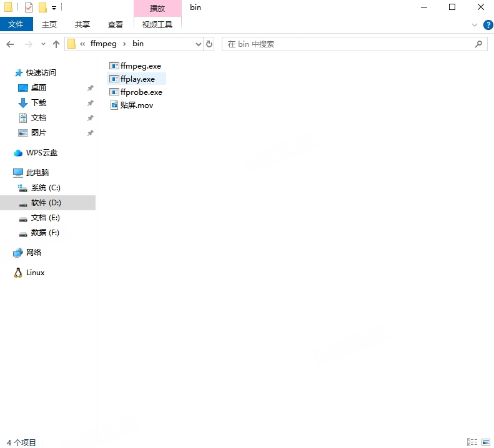Click the forward navigation arrow
This screenshot has height=448, width=494.
click(28, 44)
